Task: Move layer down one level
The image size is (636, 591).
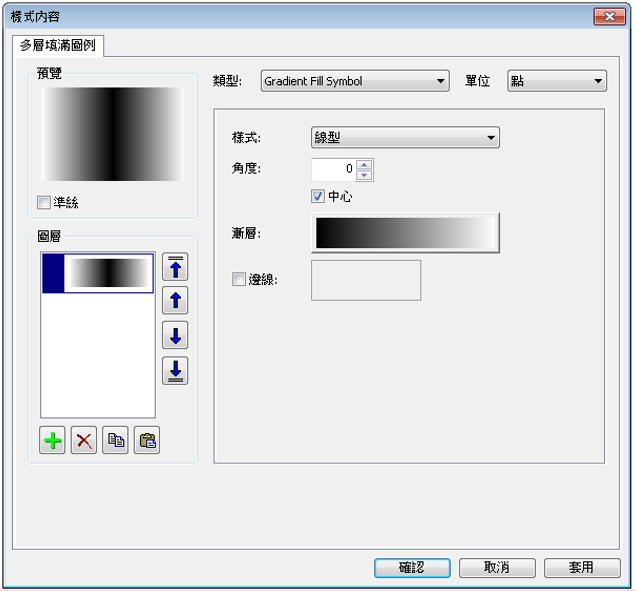Action: [175, 335]
